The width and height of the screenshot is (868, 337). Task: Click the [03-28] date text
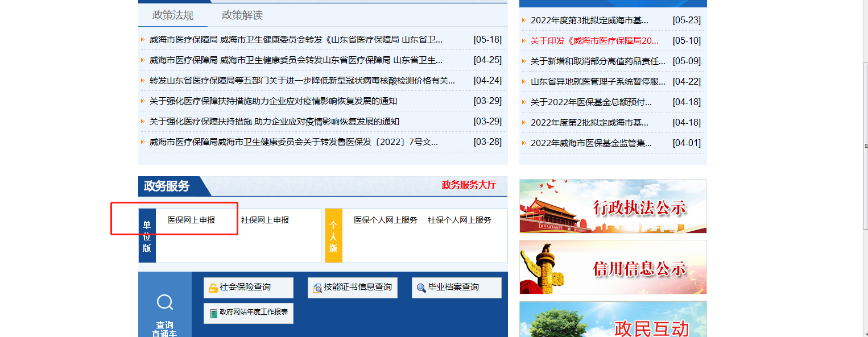click(x=487, y=142)
